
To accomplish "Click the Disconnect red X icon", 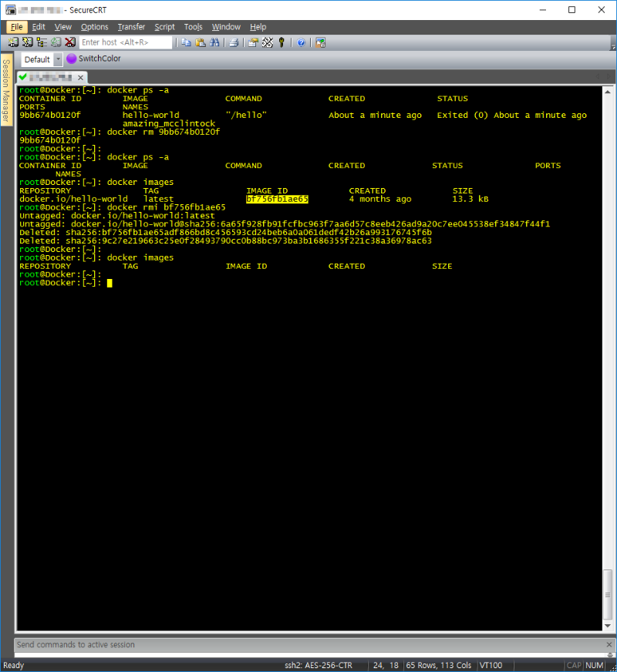I will 70,42.
